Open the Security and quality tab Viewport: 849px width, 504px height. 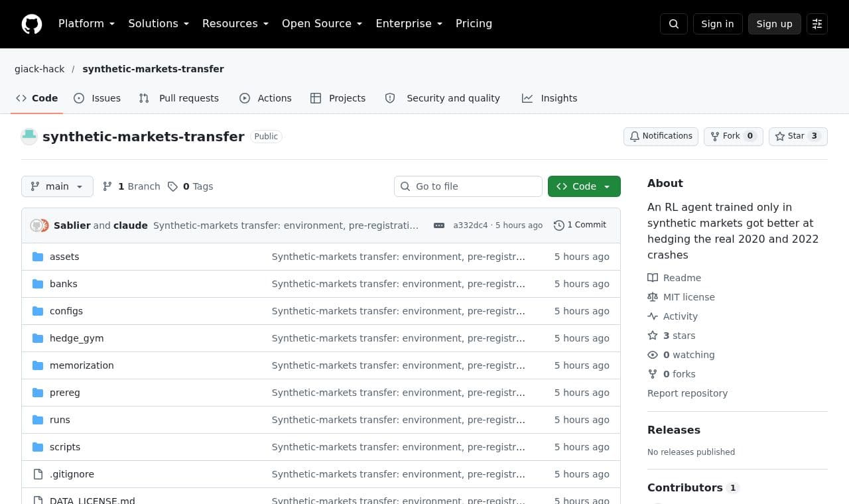click(442, 98)
